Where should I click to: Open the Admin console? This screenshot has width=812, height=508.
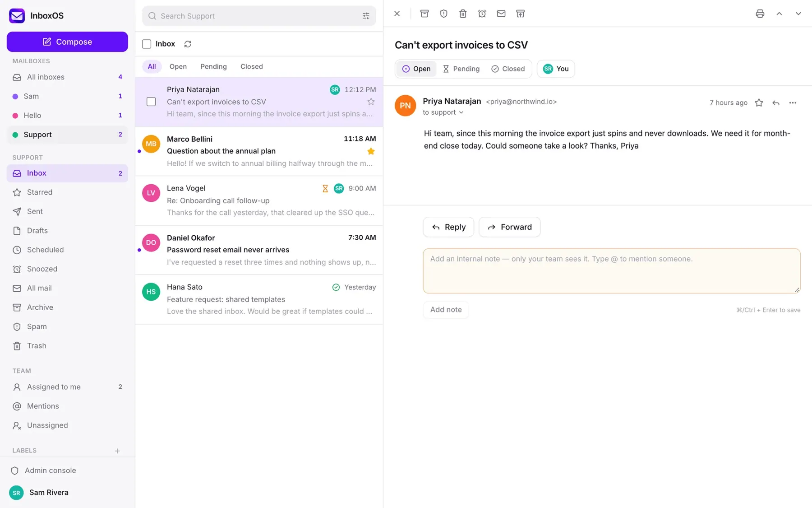point(67,471)
